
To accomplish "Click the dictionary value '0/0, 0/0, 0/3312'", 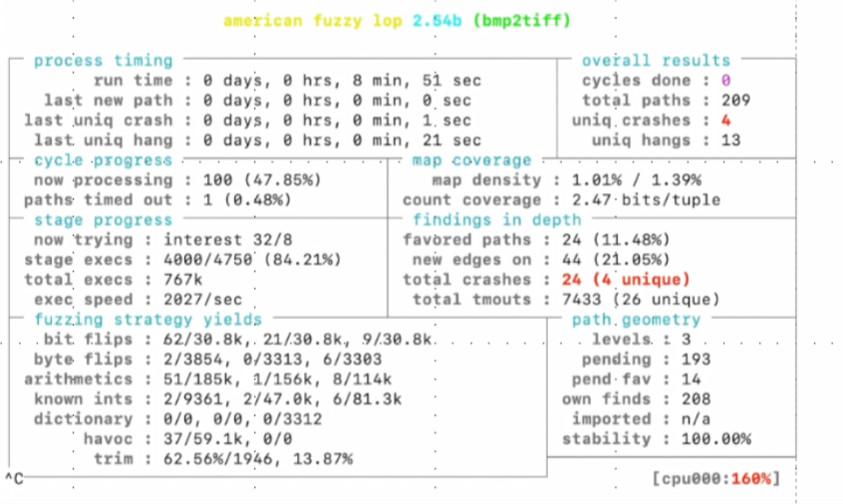I will [x=242, y=419].
